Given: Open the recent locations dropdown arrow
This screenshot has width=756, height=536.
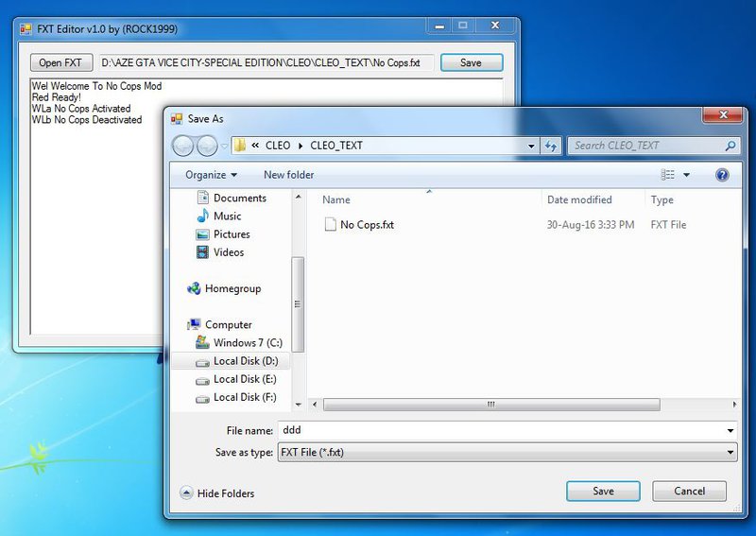Looking at the screenshot, I should (x=224, y=146).
